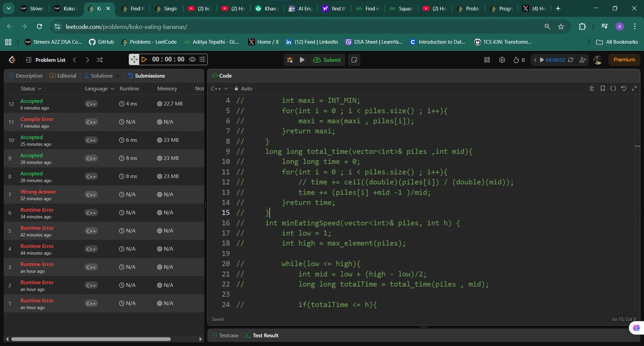This screenshot has height=346, width=644.
Task: Open the layout grid icon
Action: (x=487, y=60)
